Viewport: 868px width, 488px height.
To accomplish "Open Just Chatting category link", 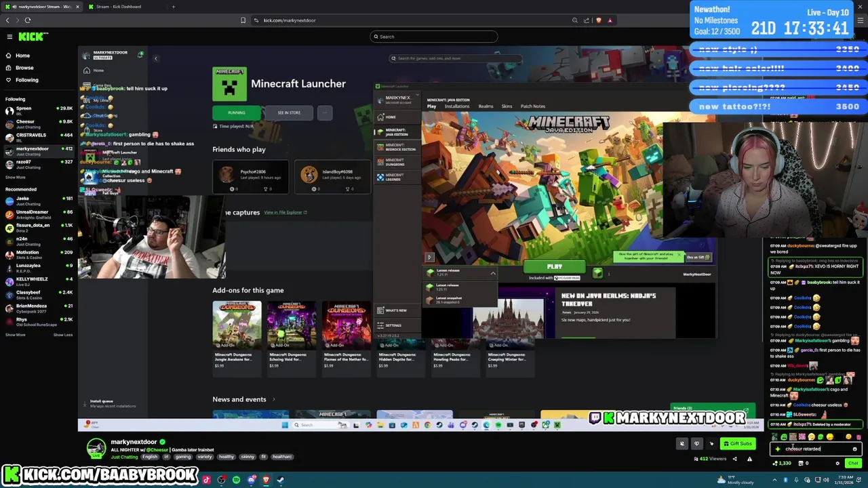I will (x=124, y=457).
